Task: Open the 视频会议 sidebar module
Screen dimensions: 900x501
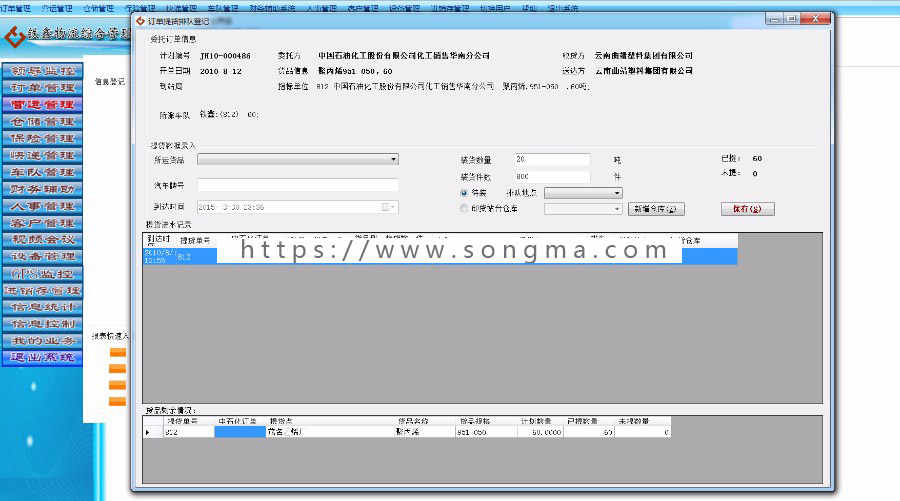Action: click(x=42, y=239)
